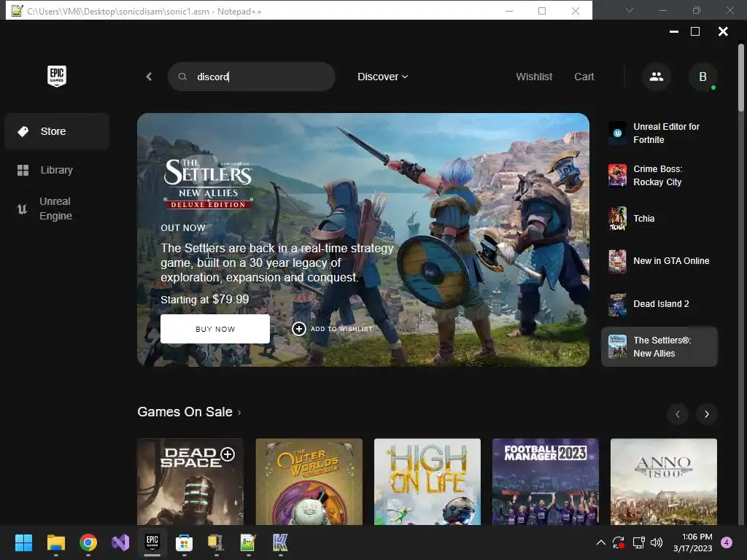Viewport: 747px width, 560px height.
Task: Open the Store section
Action: pos(57,131)
